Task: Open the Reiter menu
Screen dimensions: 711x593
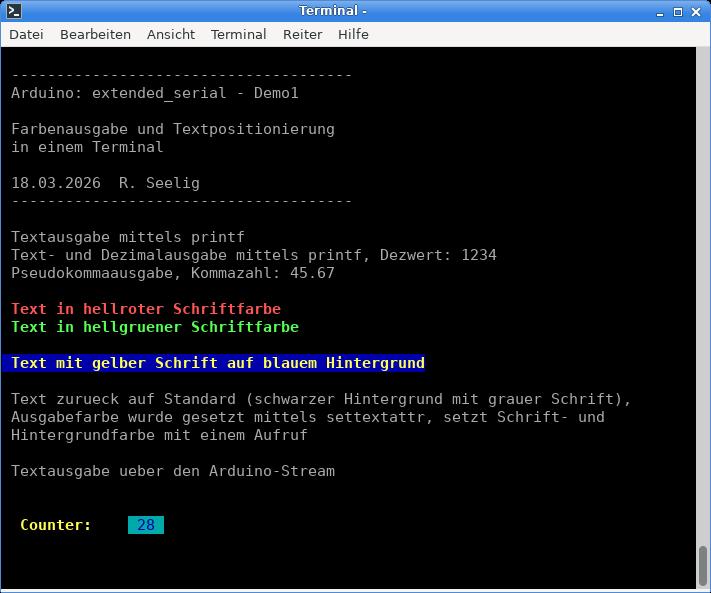Action: tap(302, 34)
